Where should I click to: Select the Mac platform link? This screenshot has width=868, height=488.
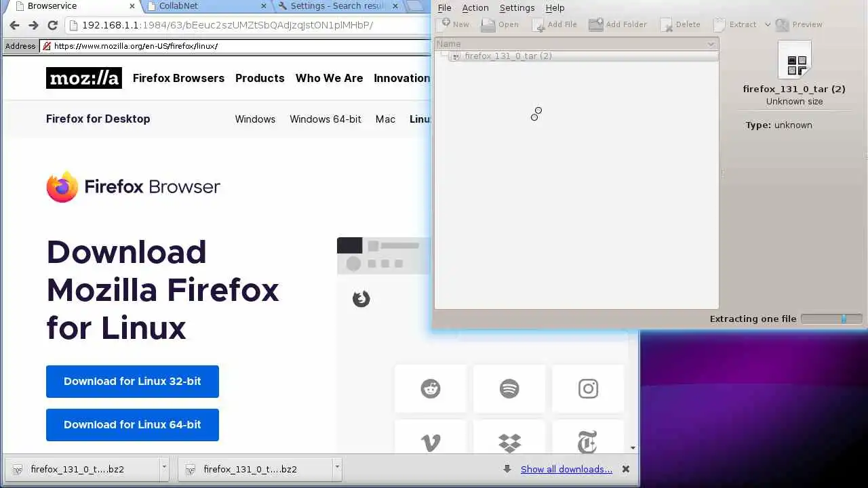385,119
